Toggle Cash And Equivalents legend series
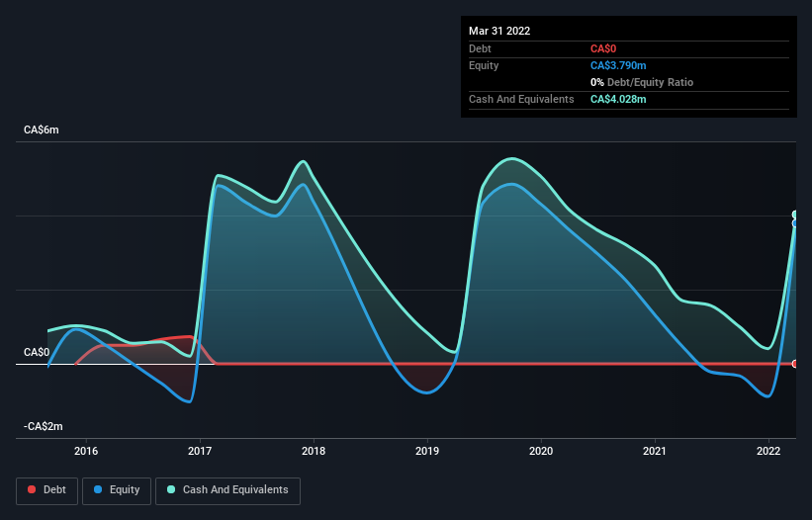 click(x=227, y=490)
